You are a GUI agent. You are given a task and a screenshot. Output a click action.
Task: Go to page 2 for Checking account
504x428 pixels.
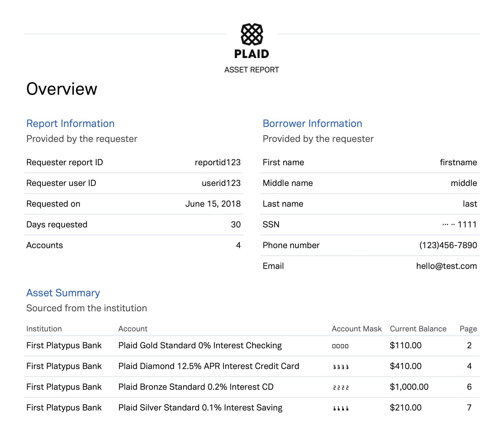click(469, 345)
